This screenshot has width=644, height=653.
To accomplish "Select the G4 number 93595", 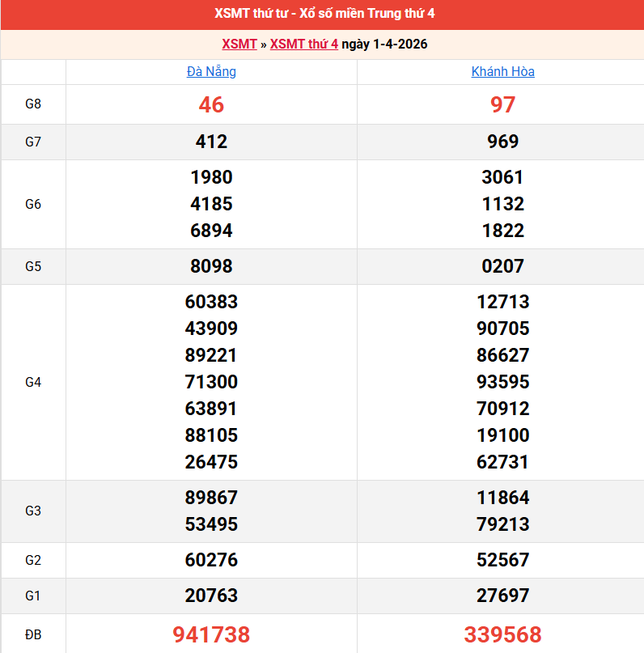I will (502, 382).
